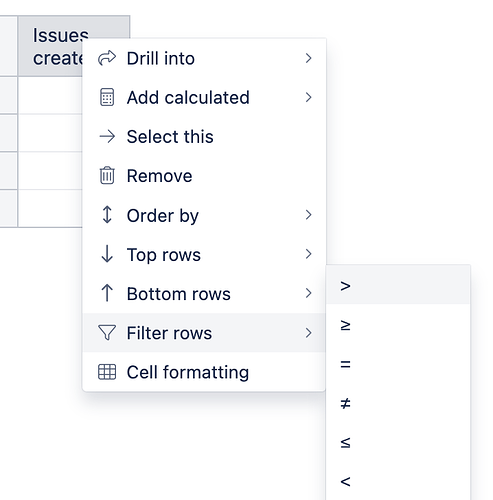Choose the greater than filter operator
The height and width of the screenshot is (500, 493).
coord(398,286)
